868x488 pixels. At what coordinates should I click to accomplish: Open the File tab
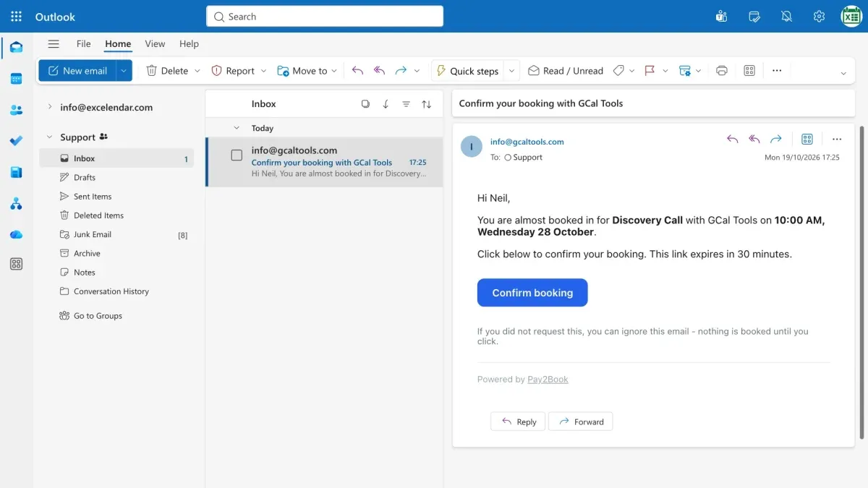coord(84,44)
